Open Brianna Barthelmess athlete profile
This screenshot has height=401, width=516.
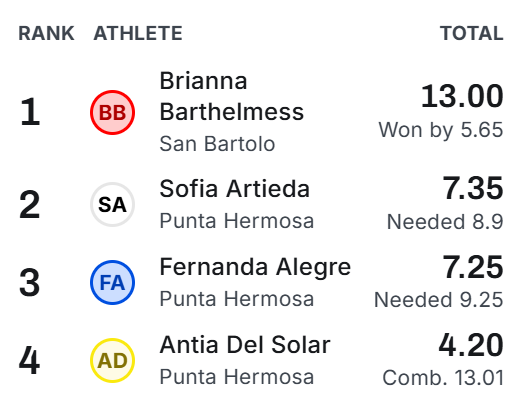(232, 96)
